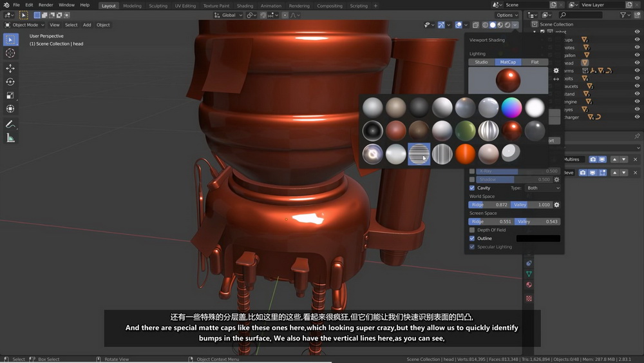
Task: Choose the rainbow normal matcap
Action: pos(511,108)
